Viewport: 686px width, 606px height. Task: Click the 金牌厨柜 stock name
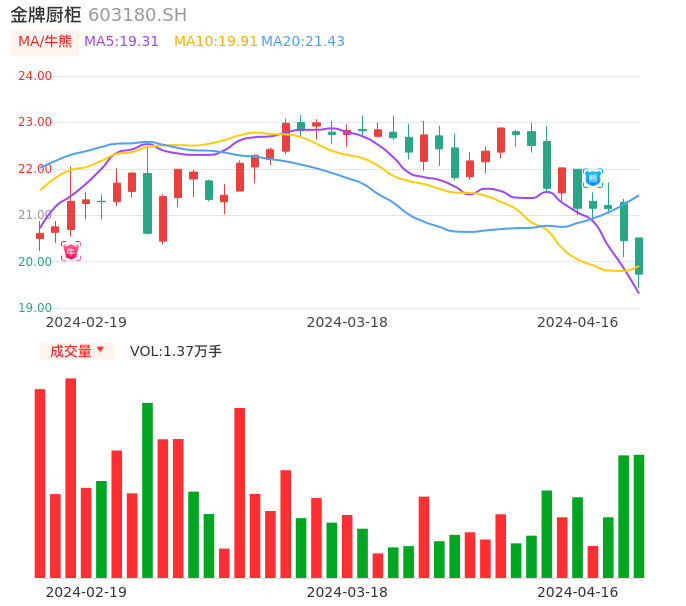click(x=46, y=15)
